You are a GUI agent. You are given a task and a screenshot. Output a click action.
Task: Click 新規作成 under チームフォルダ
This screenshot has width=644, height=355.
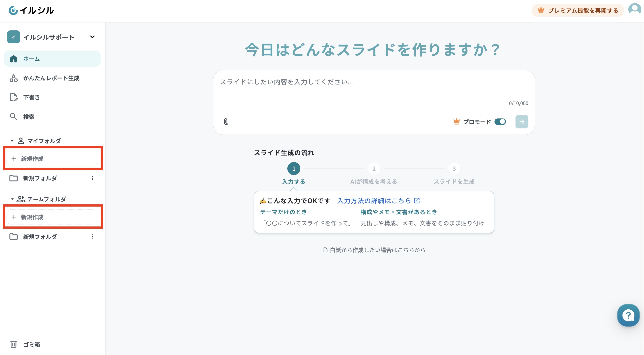coord(52,217)
